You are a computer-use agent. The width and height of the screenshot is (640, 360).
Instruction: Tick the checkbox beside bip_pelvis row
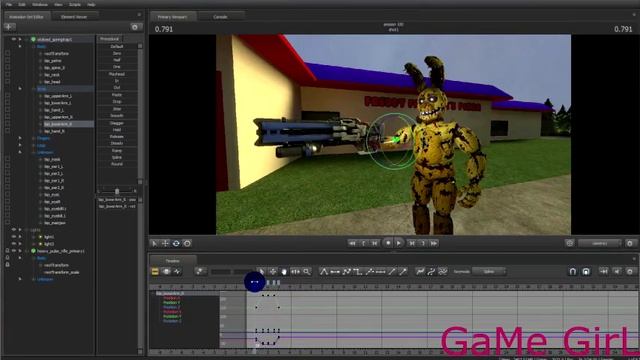[7, 60]
